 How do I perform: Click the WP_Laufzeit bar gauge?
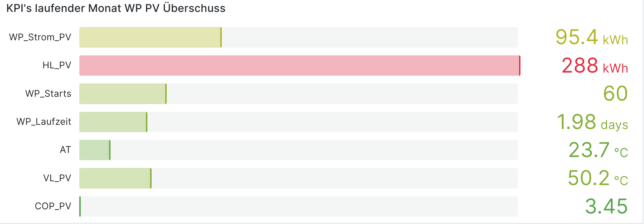pos(113,122)
